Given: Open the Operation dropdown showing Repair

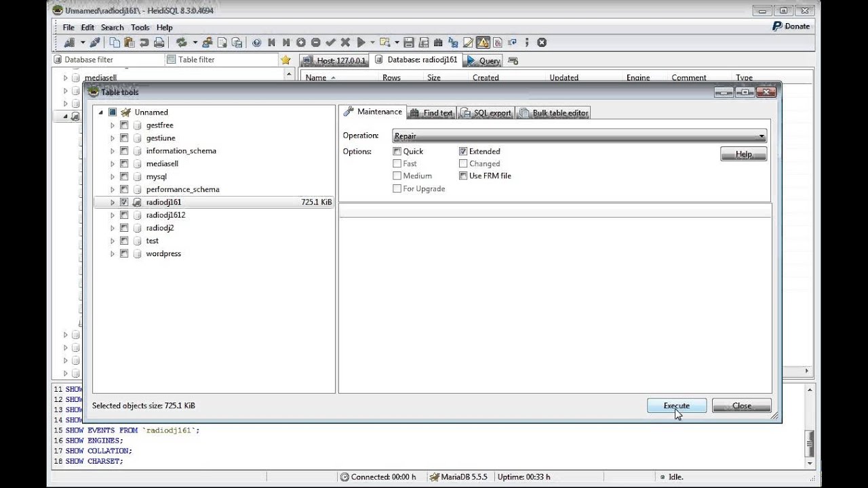Looking at the screenshot, I should click(x=580, y=136).
